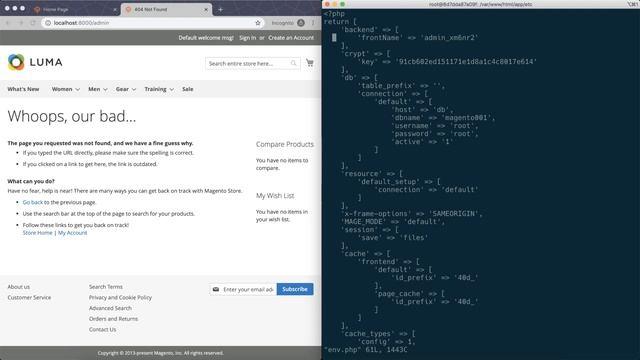Open Advanced Search footer link

tap(110, 308)
